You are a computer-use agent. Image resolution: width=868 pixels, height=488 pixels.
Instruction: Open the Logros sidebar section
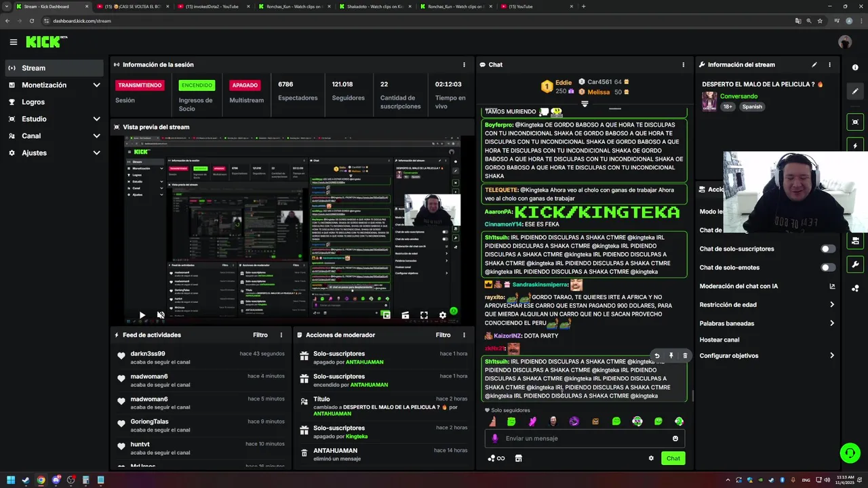click(56, 102)
